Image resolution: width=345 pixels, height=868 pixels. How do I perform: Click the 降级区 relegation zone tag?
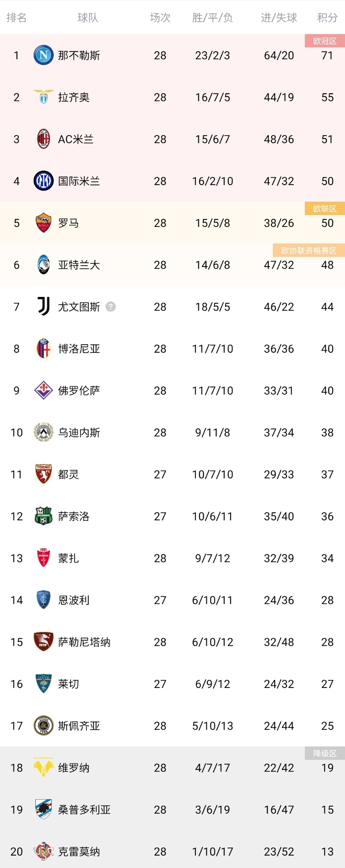[x=325, y=753]
